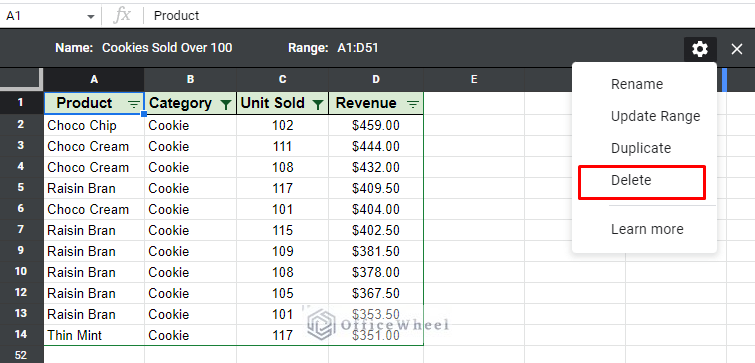Select the Revenue header cell
Screen dimensions: 755x363
pyautogui.click(x=376, y=104)
